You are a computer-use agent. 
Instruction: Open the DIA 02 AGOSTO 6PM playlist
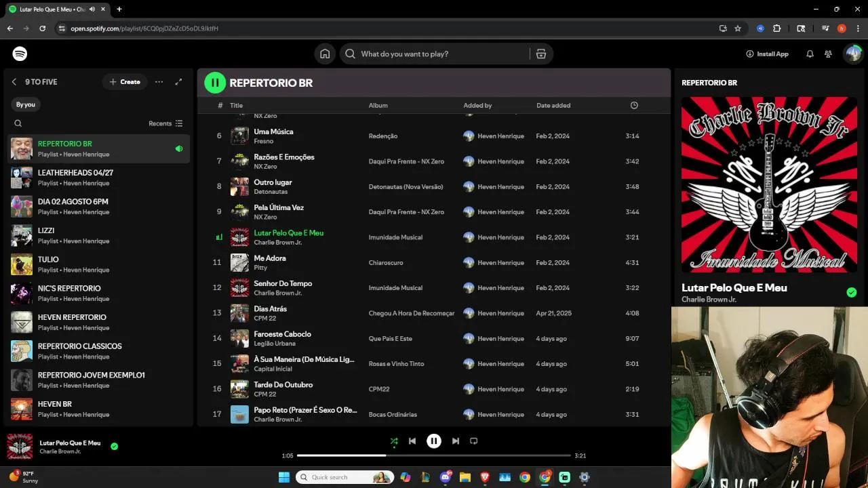tap(100, 207)
